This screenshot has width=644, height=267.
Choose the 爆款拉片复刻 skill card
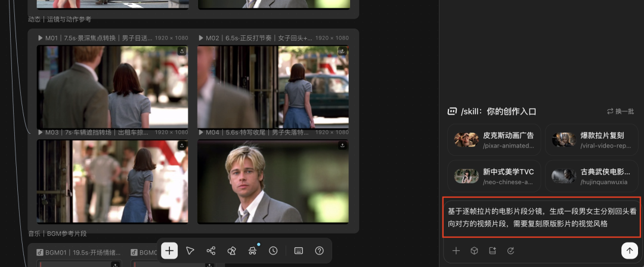click(592, 140)
